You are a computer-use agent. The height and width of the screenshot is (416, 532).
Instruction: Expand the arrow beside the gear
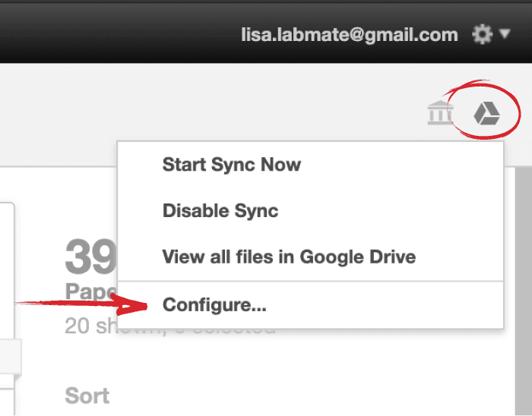click(505, 33)
